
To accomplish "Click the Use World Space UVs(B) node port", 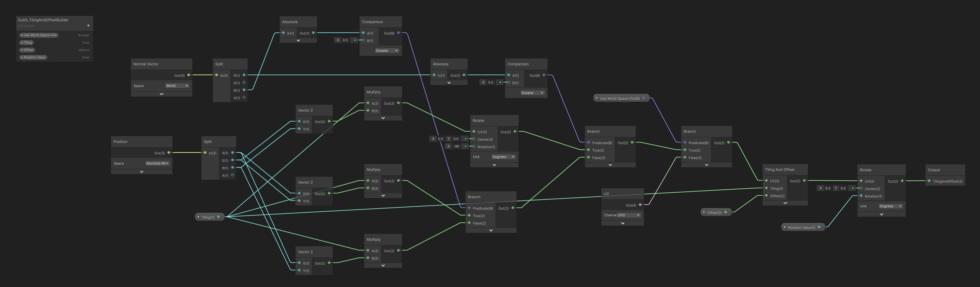I will (644, 98).
